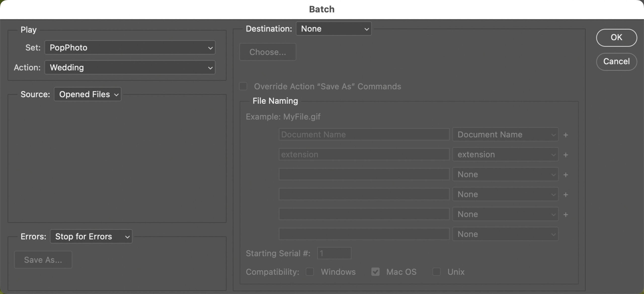This screenshot has height=294, width=644.
Task: Open the fifth file naming dropdown set to None
Action: click(505, 214)
